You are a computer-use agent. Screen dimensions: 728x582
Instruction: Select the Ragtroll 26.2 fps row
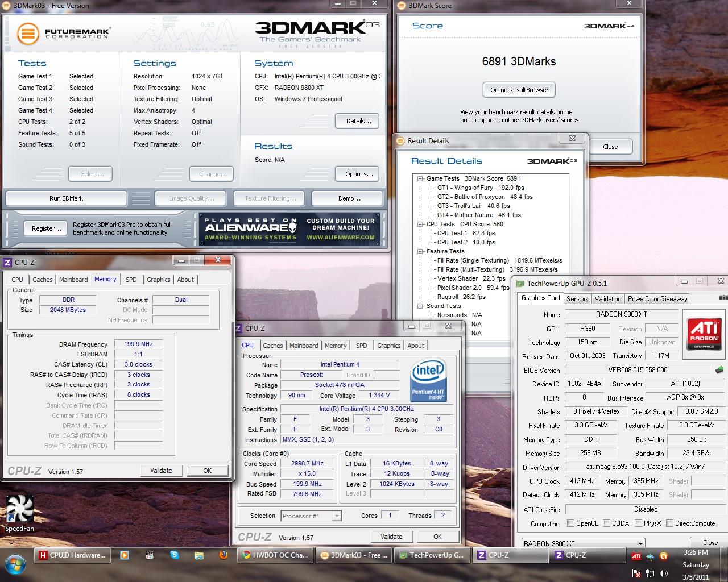pyautogui.click(x=461, y=297)
